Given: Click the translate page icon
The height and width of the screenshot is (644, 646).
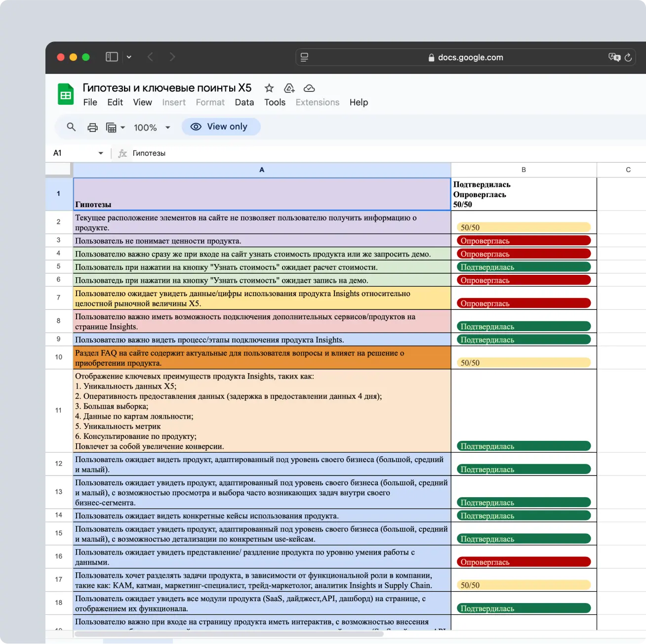Looking at the screenshot, I should coord(614,57).
